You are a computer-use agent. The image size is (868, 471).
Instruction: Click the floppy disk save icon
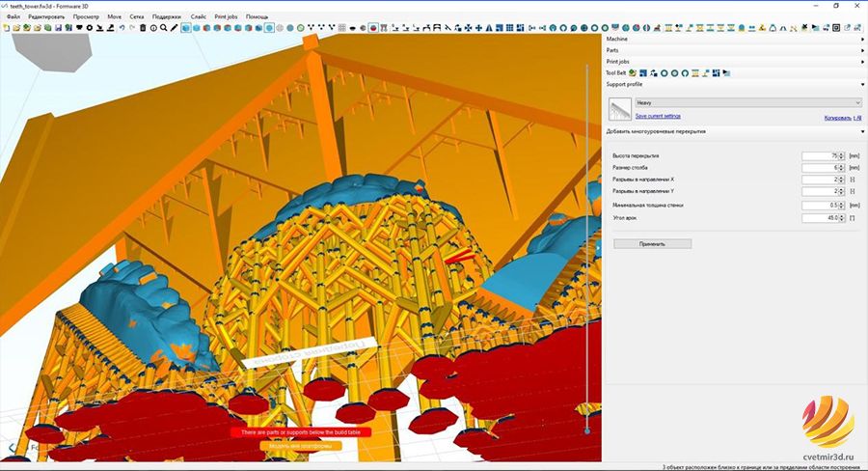click(x=58, y=28)
